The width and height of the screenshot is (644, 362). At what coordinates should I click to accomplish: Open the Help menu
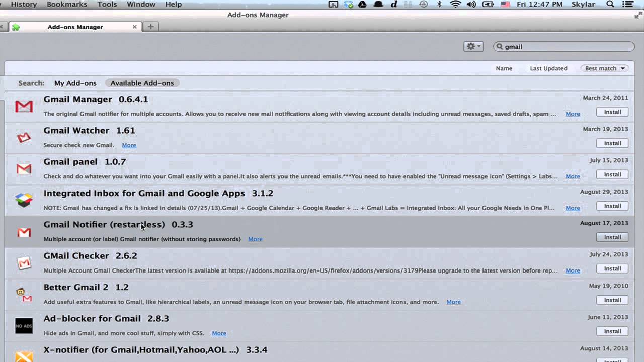pos(173,4)
